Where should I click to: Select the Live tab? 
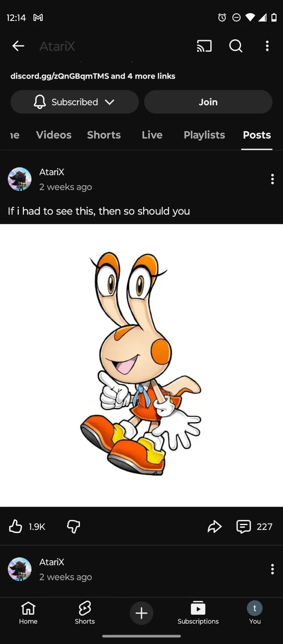tap(152, 135)
